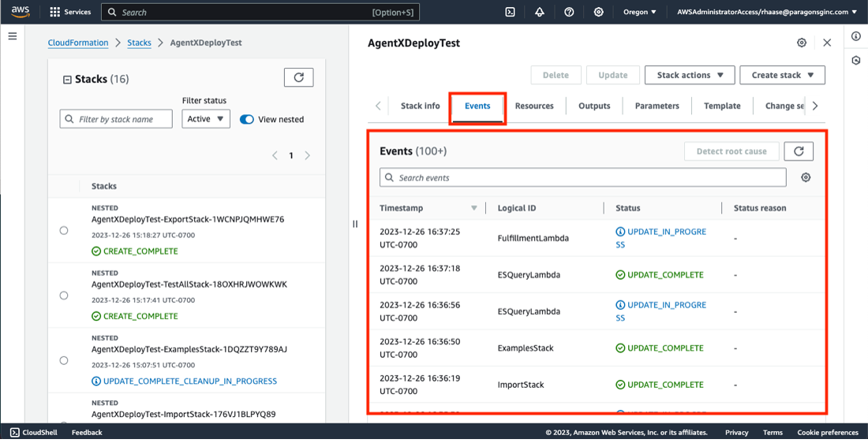Open the Stack actions dropdown
The image size is (868, 443).
point(690,75)
